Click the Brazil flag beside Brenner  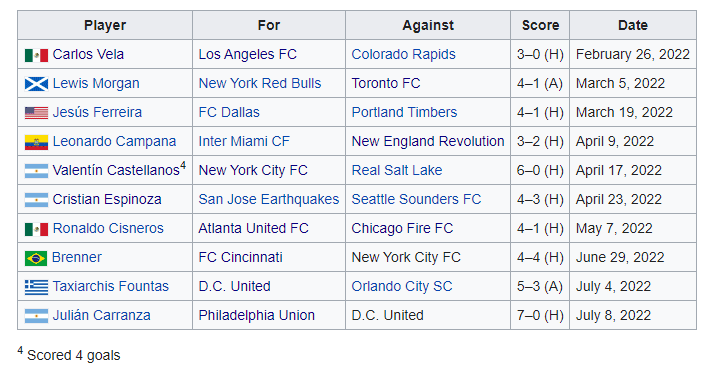click(x=36, y=258)
